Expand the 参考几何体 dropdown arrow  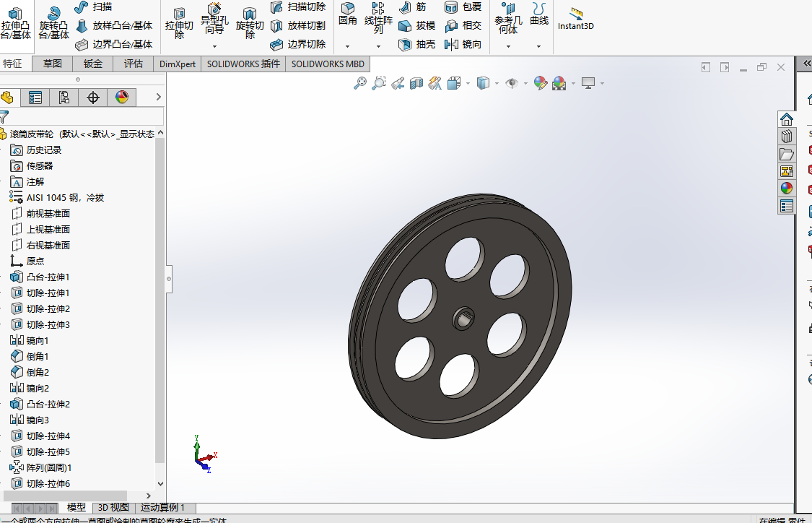click(508, 47)
